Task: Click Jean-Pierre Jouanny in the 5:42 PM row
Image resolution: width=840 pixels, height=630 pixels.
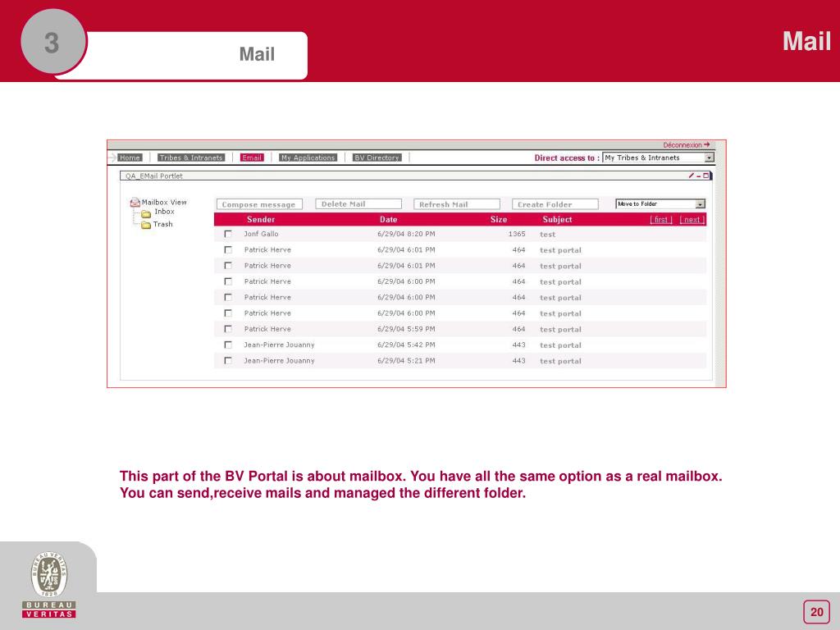Action: [279, 345]
